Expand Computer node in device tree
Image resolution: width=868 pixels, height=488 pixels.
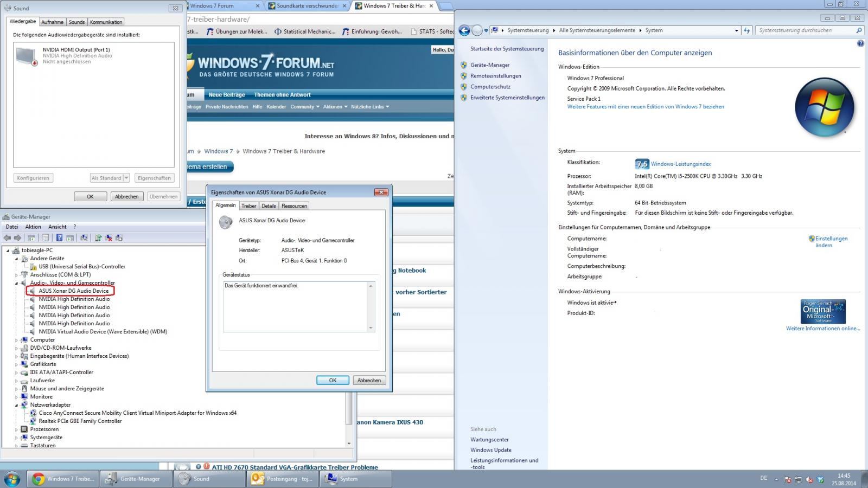17,340
